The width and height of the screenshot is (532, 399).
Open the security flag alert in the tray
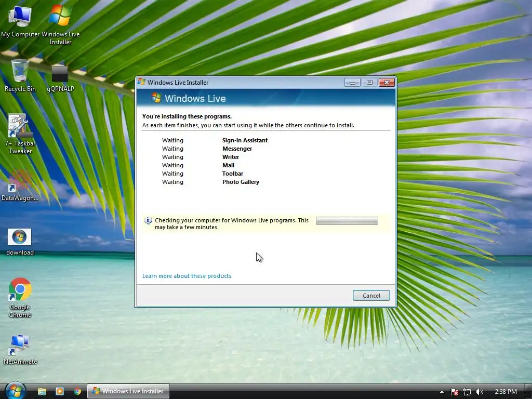tap(455, 392)
